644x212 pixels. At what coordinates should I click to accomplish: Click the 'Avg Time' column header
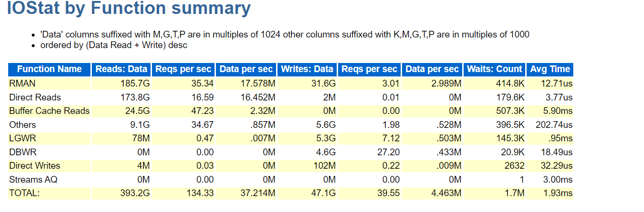pos(550,69)
